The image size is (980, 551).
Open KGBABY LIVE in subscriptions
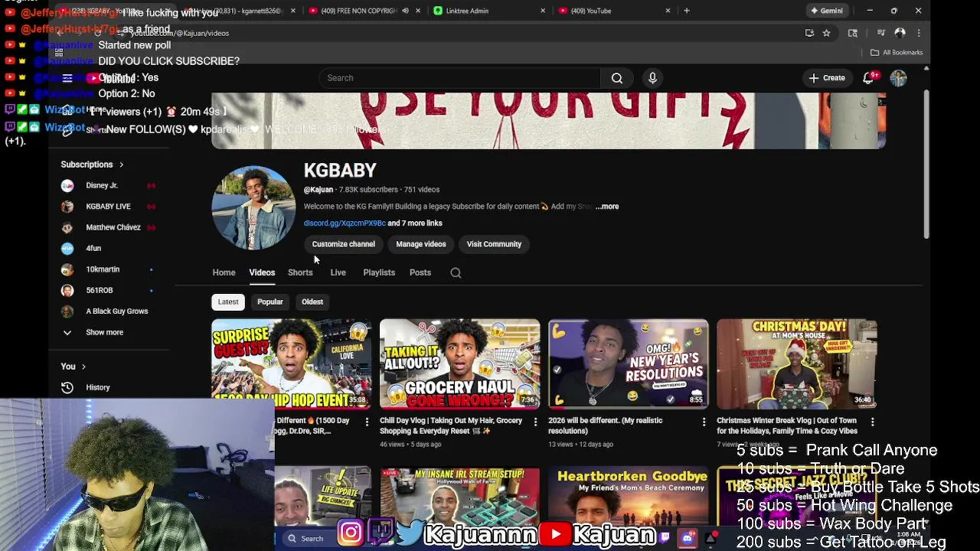[x=108, y=207]
